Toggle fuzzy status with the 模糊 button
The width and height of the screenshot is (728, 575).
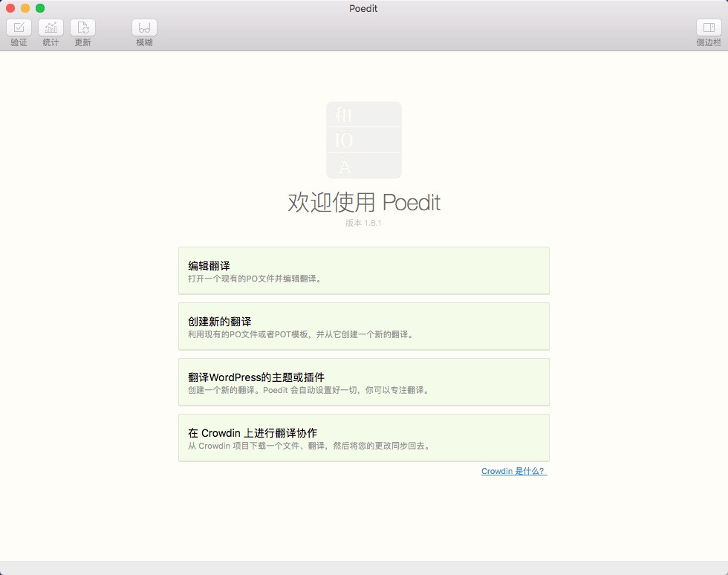tap(144, 31)
